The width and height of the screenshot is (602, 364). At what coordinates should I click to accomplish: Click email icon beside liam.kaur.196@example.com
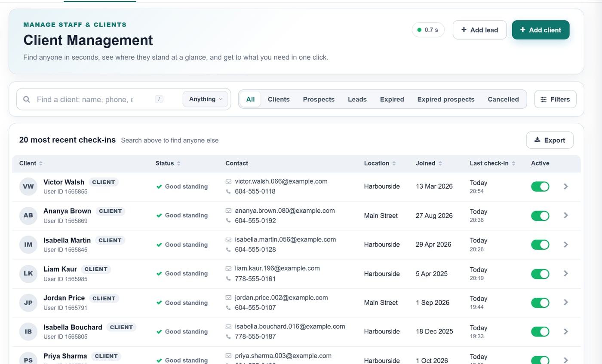pyautogui.click(x=228, y=268)
